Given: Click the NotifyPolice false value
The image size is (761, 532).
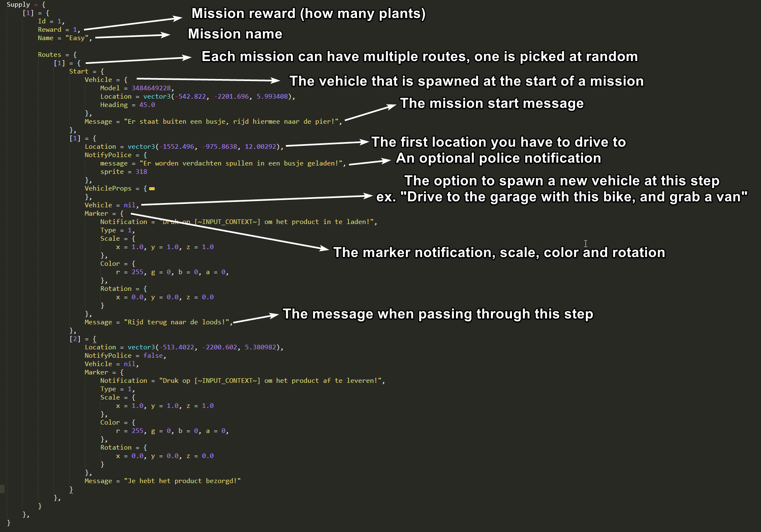Looking at the screenshot, I should pyautogui.click(x=153, y=356).
